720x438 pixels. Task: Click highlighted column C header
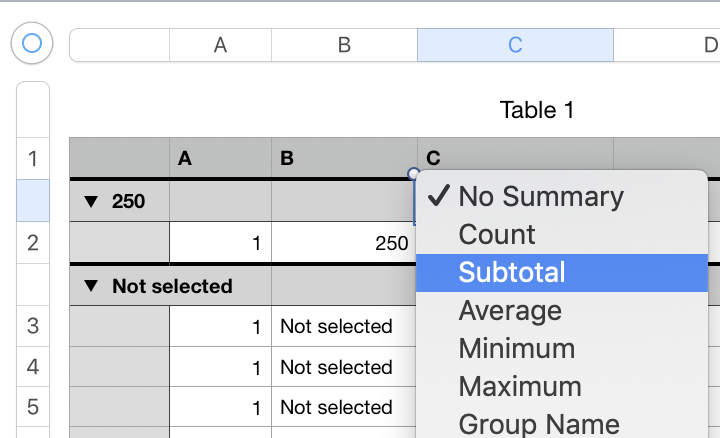(x=515, y=45)
